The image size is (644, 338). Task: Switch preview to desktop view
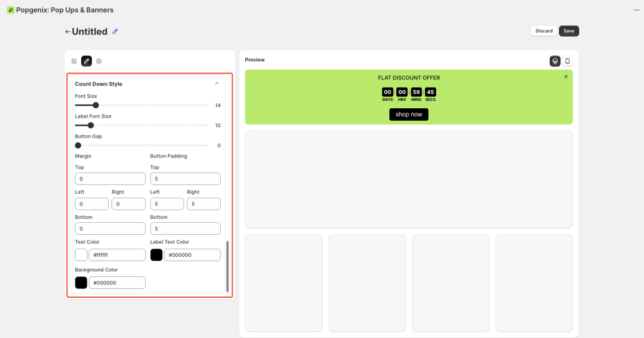555,61
